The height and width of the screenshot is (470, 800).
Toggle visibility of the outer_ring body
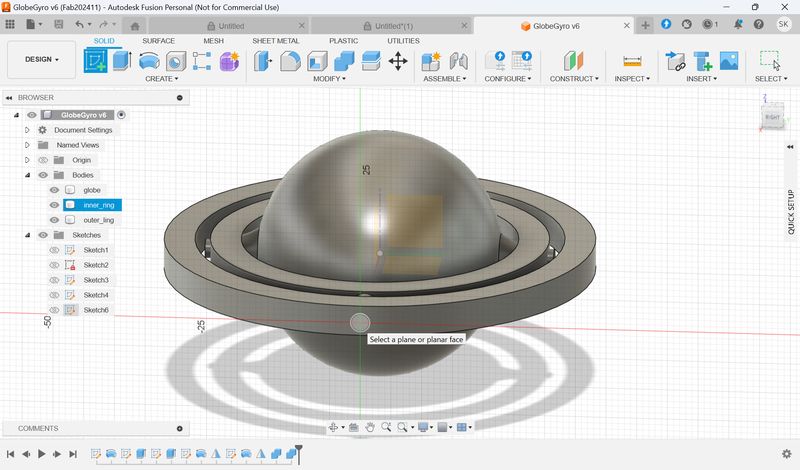[54, 220]
